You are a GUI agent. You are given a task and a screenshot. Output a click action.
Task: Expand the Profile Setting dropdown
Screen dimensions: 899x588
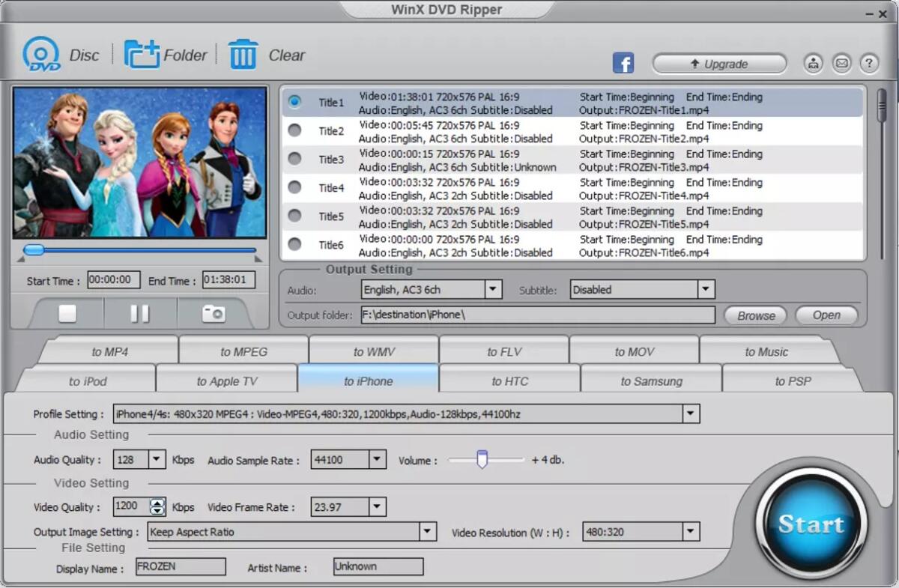690,413
